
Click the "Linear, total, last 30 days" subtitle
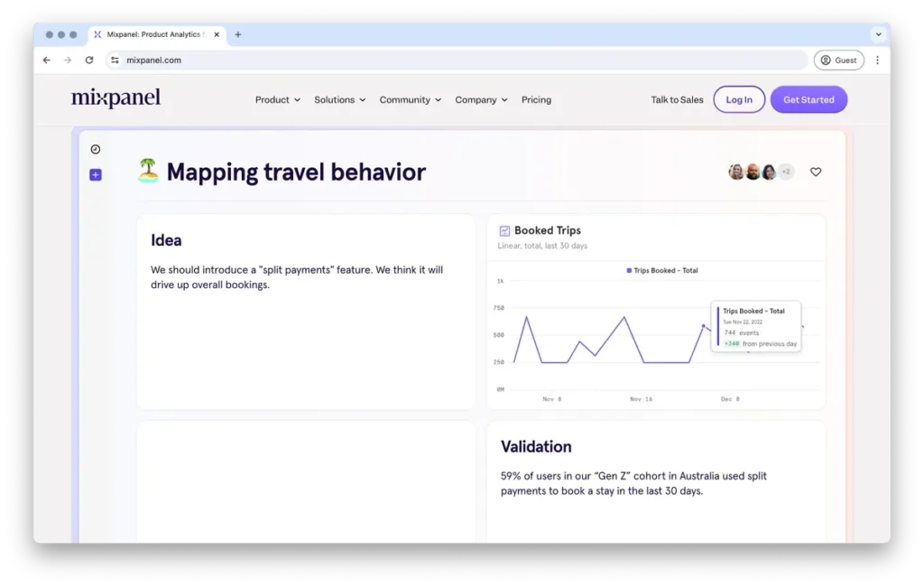pos(542,246)
